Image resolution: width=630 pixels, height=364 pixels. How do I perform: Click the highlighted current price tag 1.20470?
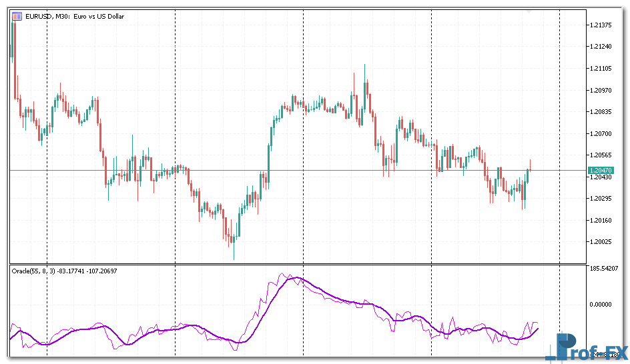[x=599, y=171]
